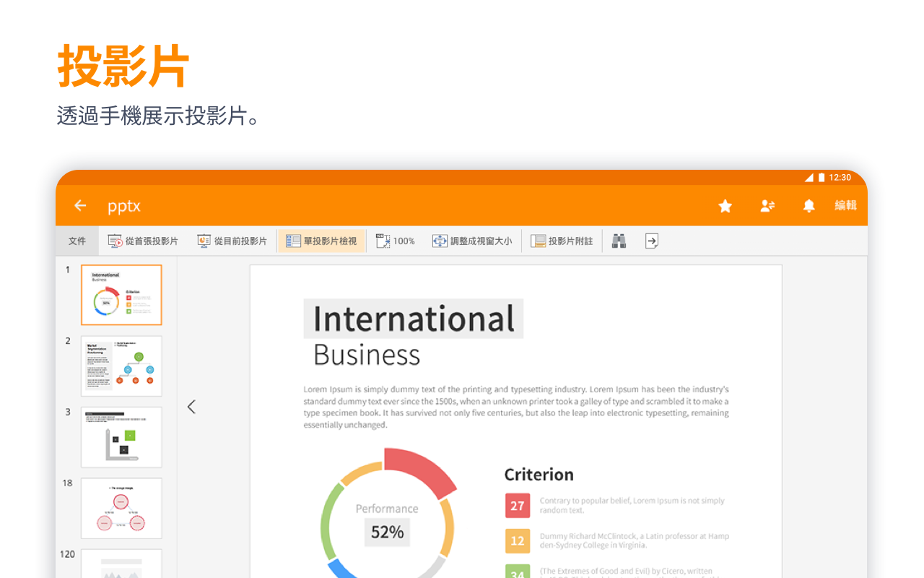Open 投影片附註 slide notes
Image resolution: width=924 pixels, height=578 pixels.
[x=562, y=241]
